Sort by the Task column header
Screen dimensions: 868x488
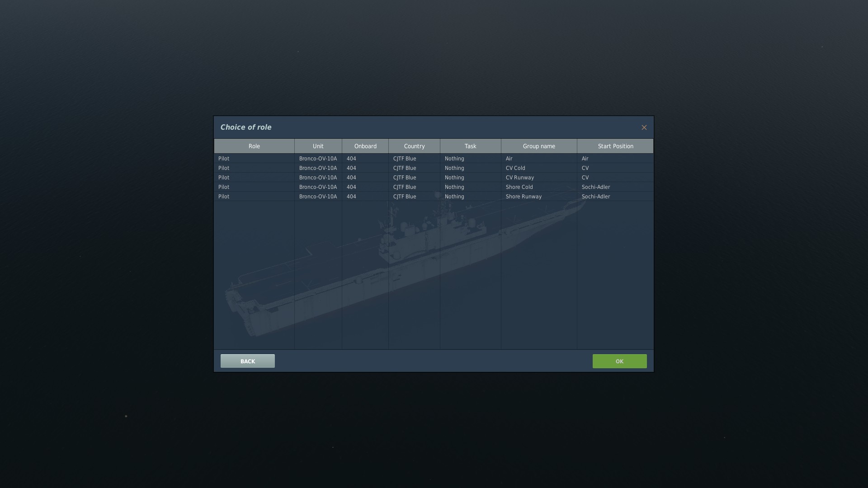pos(470,146)
